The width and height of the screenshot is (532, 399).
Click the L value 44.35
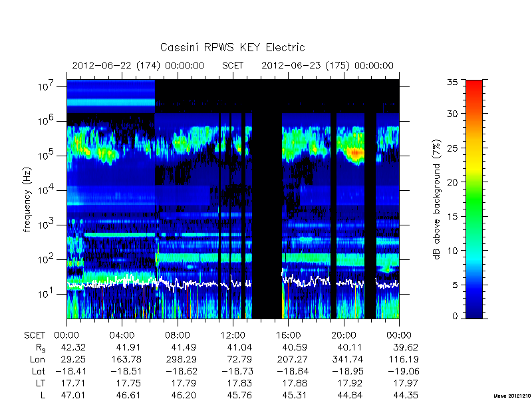pyautogui.click(x=406, y=395)
